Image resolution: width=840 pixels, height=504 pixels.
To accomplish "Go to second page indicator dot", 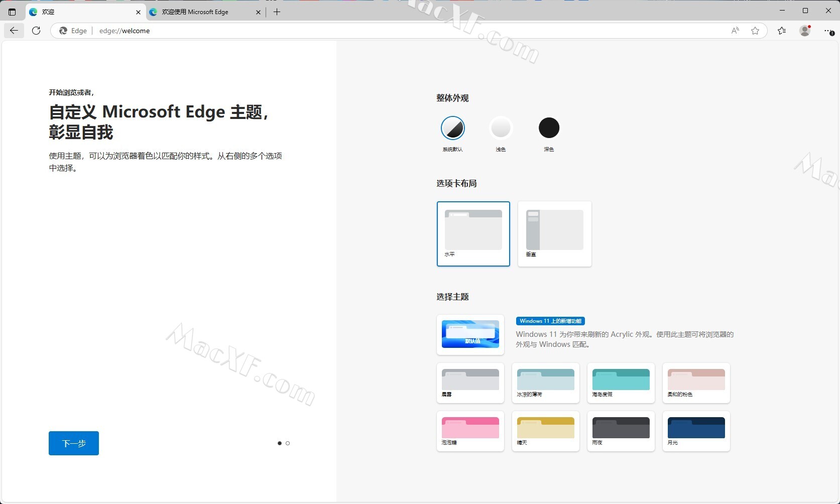I will tap(288, 443).
